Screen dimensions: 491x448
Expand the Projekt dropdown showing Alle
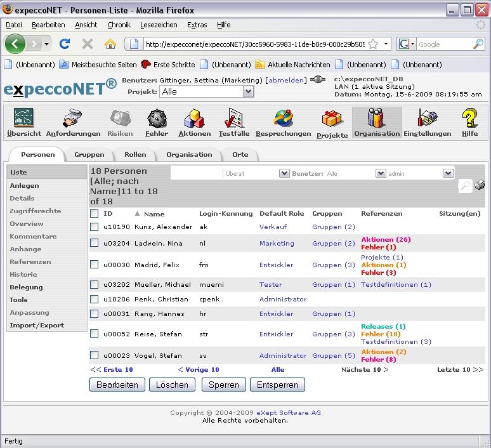(248, 91)
